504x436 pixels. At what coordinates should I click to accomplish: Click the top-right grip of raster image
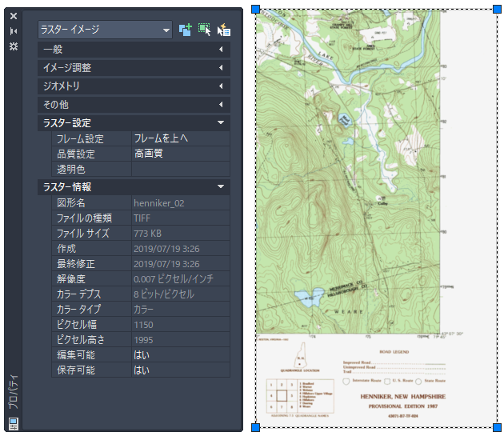(x=498, y=9)
